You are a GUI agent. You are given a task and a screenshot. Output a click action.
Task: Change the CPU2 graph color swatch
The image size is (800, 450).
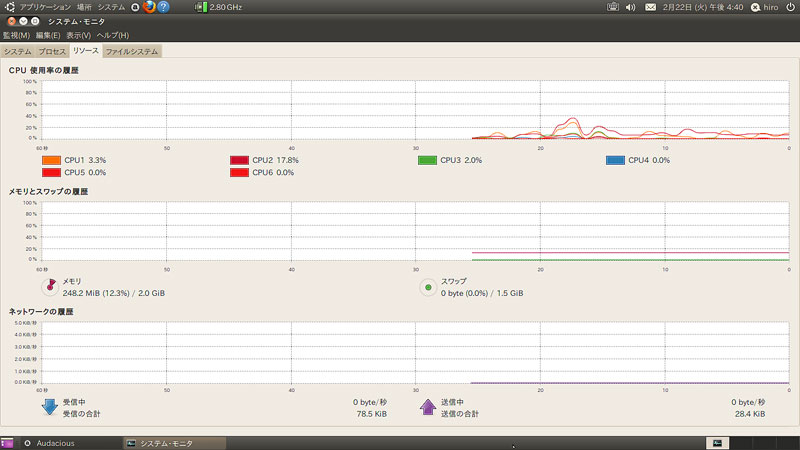(x=240, y=160)
